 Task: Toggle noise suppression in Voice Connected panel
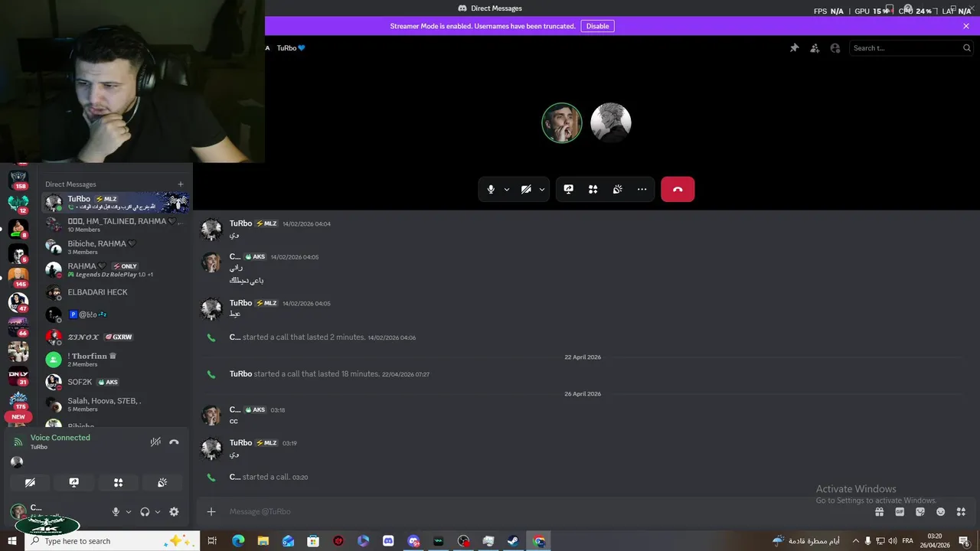click(x=155, y=442)
